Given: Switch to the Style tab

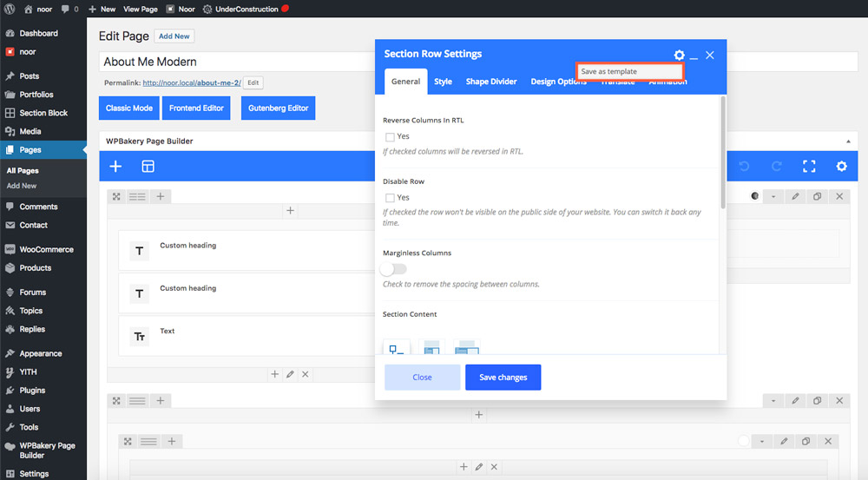Looking at the screenshot, I should tap(443, 82).
